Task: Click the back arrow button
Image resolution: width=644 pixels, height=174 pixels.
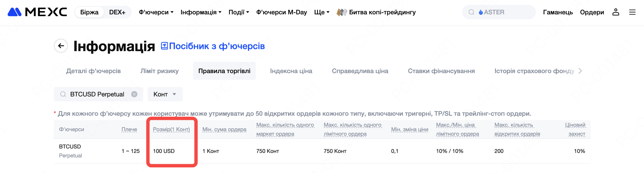Action: 61,46
